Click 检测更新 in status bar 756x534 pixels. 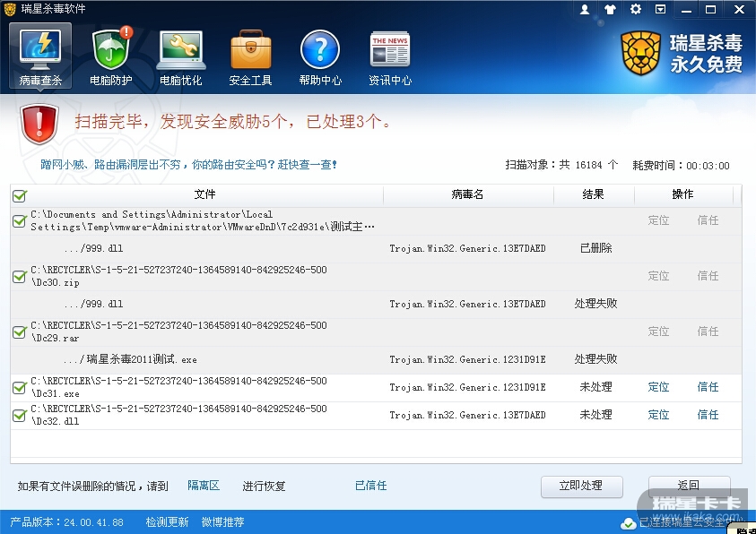(167, 522)
